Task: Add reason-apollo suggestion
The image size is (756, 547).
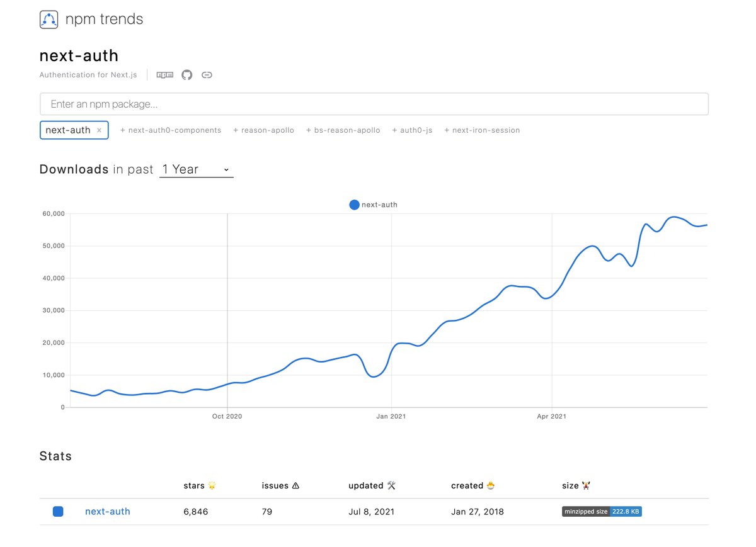Action: [263, 130]
